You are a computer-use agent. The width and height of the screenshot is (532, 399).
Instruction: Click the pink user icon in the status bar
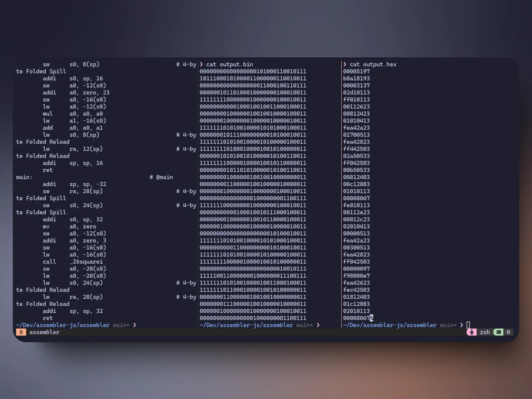pos(472,332)
